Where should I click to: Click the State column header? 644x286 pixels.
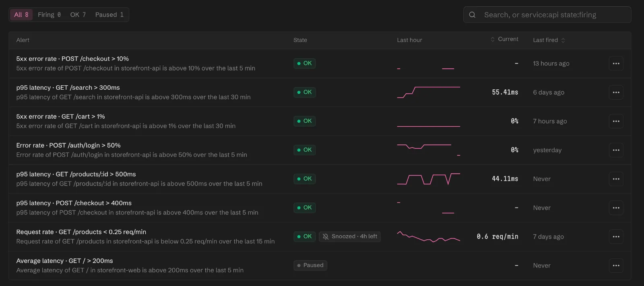(x=300, y=40)
